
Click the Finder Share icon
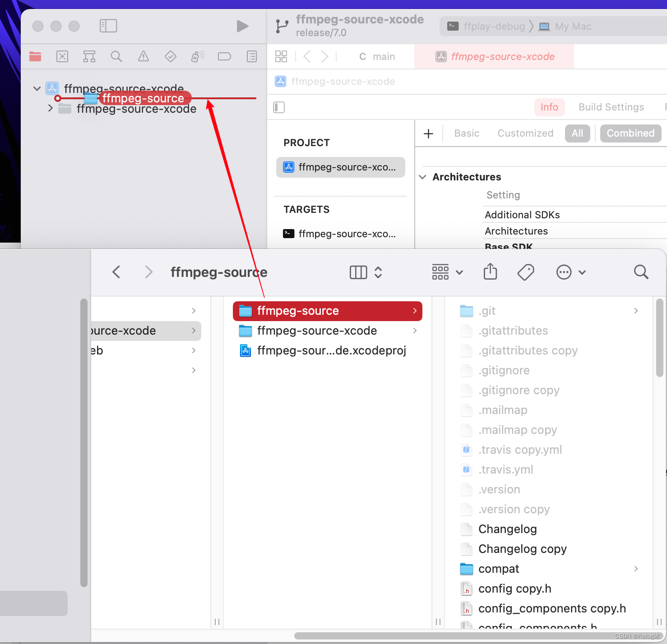pyautogui.click(x=490, y=271)
